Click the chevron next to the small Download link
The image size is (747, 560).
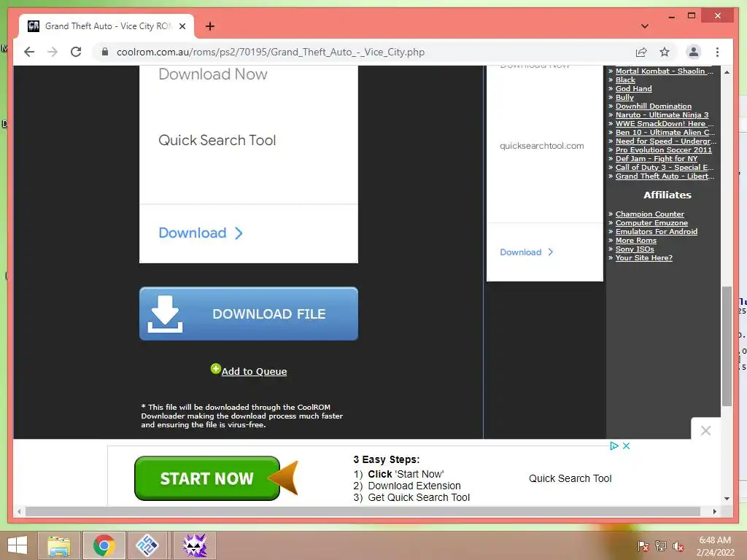[x=551, y=252]
